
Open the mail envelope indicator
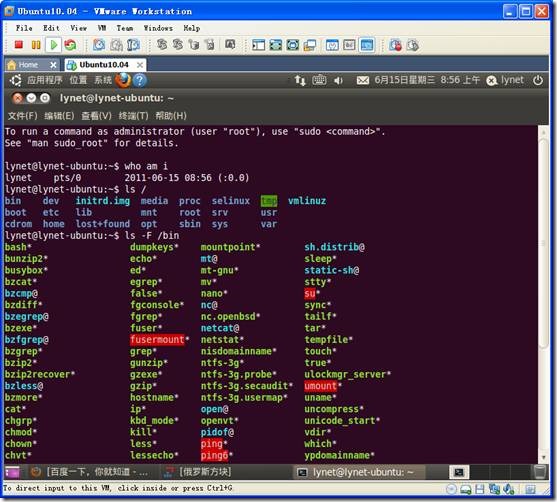pos(362,81)
